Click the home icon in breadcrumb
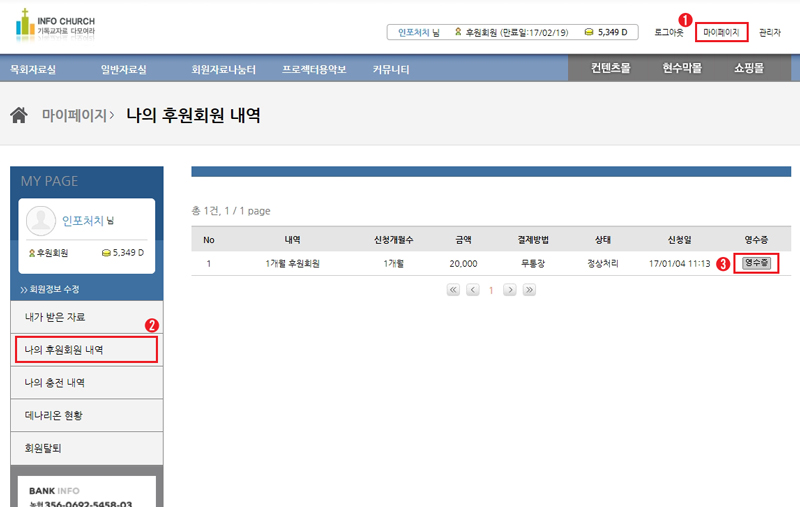The height and width of the screenshot is (507, 800). point(18,115)
